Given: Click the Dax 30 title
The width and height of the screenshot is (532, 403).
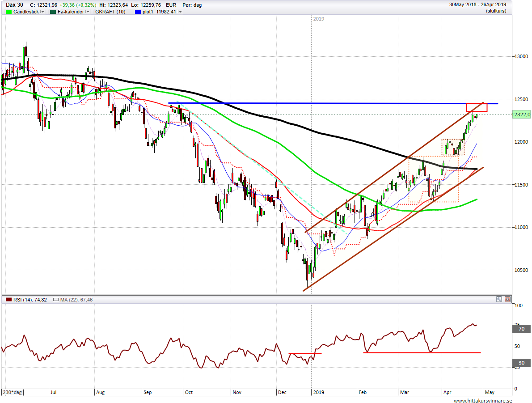Looking at the screenshot, I should point(14,5).
